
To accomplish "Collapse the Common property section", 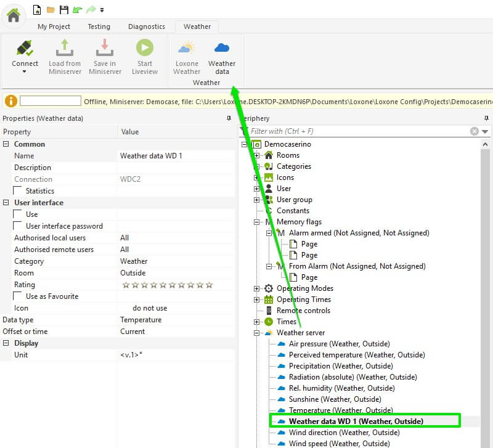I will click(6, 144).
